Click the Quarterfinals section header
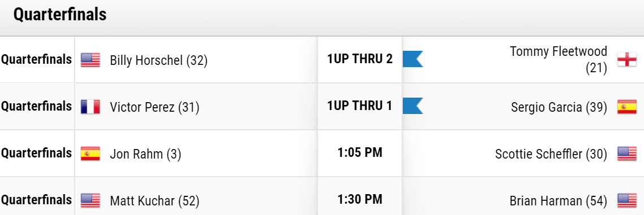Screen dimensions: 644x215 click(60, 15)
